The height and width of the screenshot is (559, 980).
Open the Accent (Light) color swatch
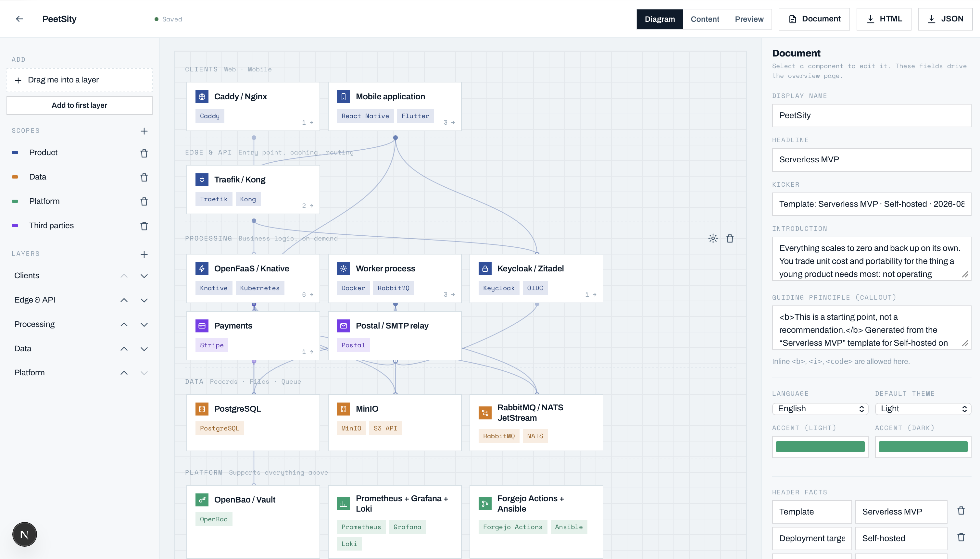point(820,446)
